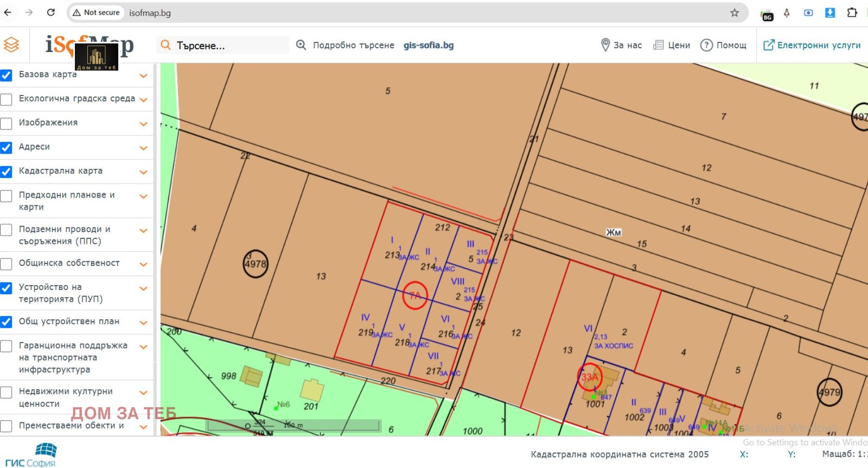Uncheck the Общ устройствен план layer
The image size is (868, 468).
tap(7, 322)
